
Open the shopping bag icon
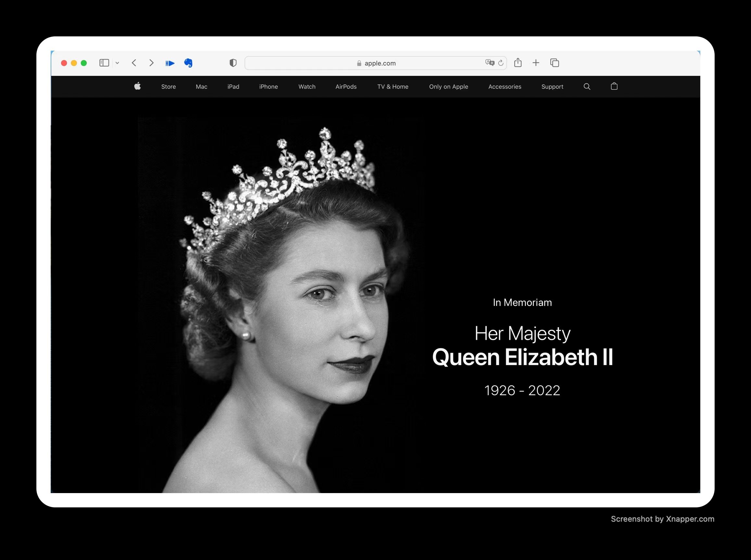pos(614,86)
